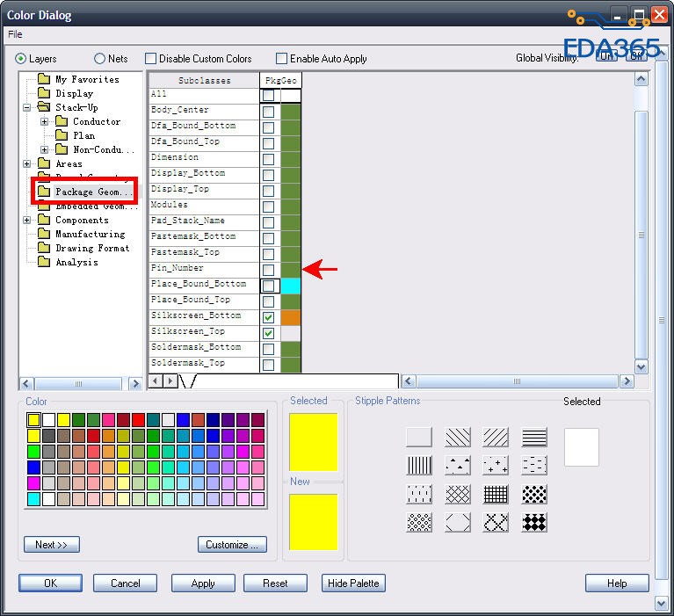
Task: Click the Reset button
Action: click(x=275, y=583)
